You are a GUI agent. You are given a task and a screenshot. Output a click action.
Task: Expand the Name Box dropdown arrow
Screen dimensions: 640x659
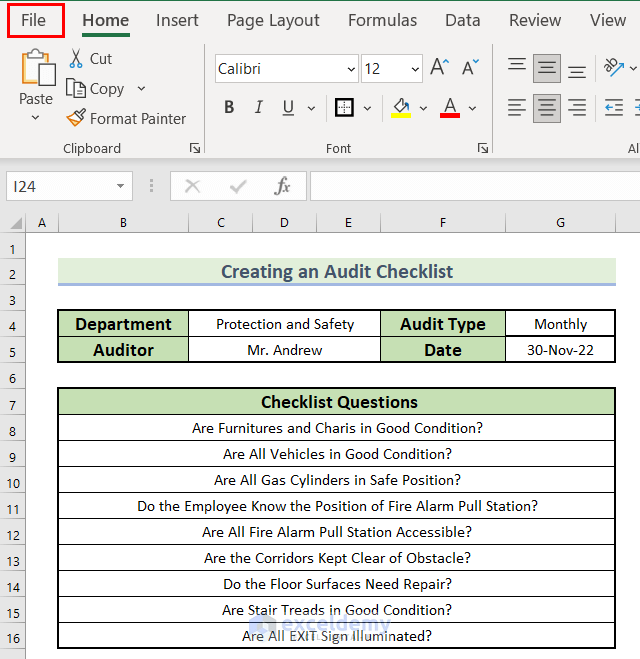tap(121, 186)
